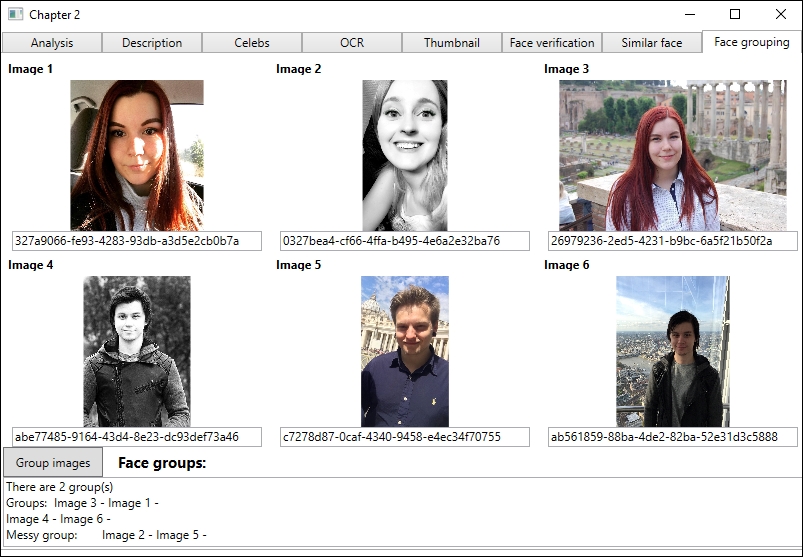This screenshot has height=557, width=803.
Task: Select the Image 3 photo with ruins
Action: (x=673, y=155)
